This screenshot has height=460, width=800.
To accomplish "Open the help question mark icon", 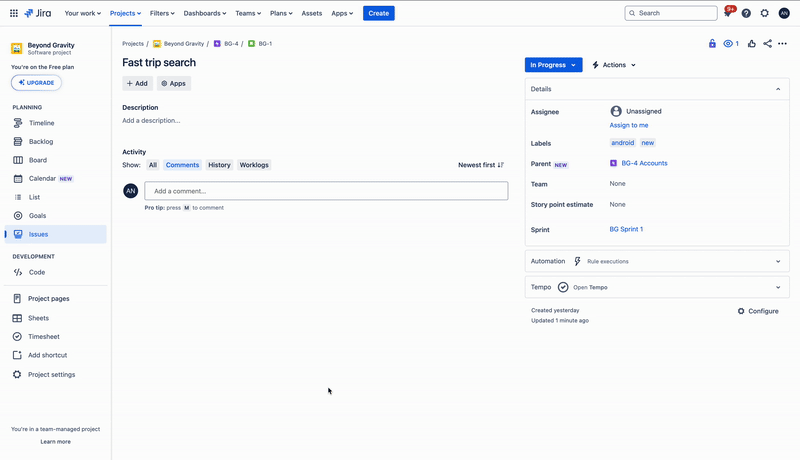I will click(746, 13).
